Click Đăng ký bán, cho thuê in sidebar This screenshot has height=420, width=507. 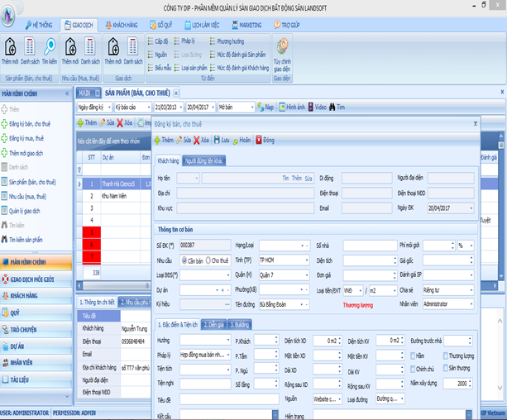click(28, 122)
